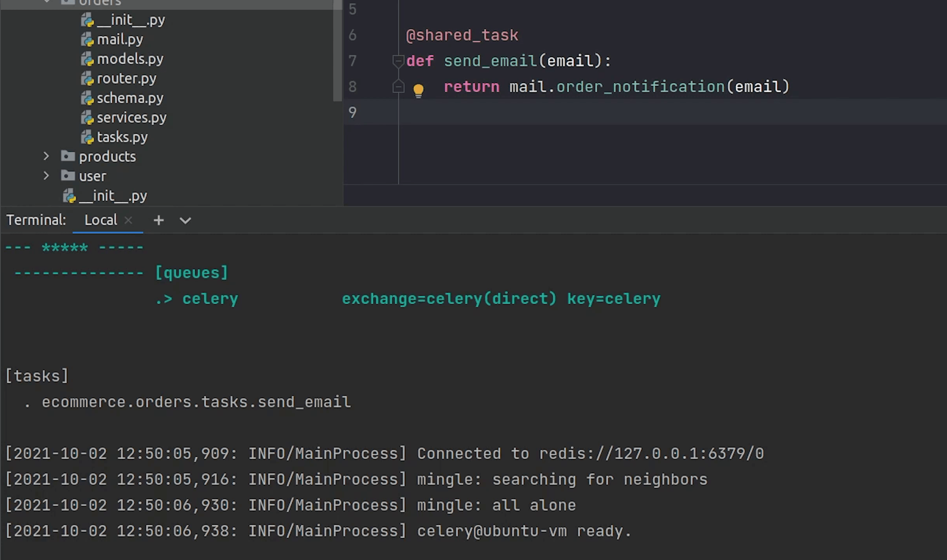Select schema.py in the file tree
This screenshot has height=560, width=947.
click(x=130, y=98)
